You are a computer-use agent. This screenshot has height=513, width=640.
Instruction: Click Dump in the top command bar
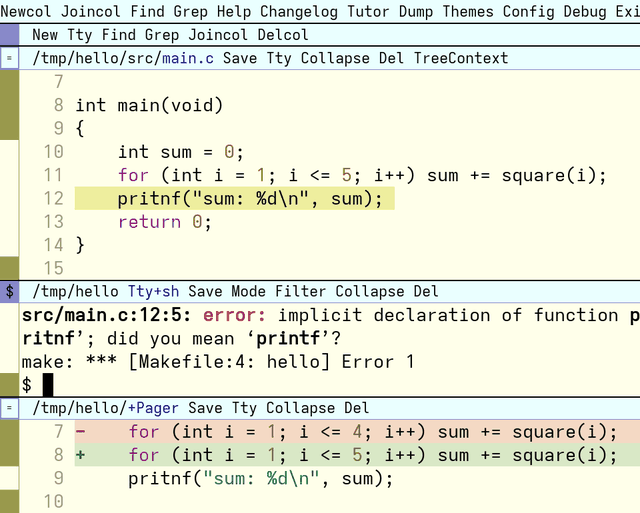point(416,11)
